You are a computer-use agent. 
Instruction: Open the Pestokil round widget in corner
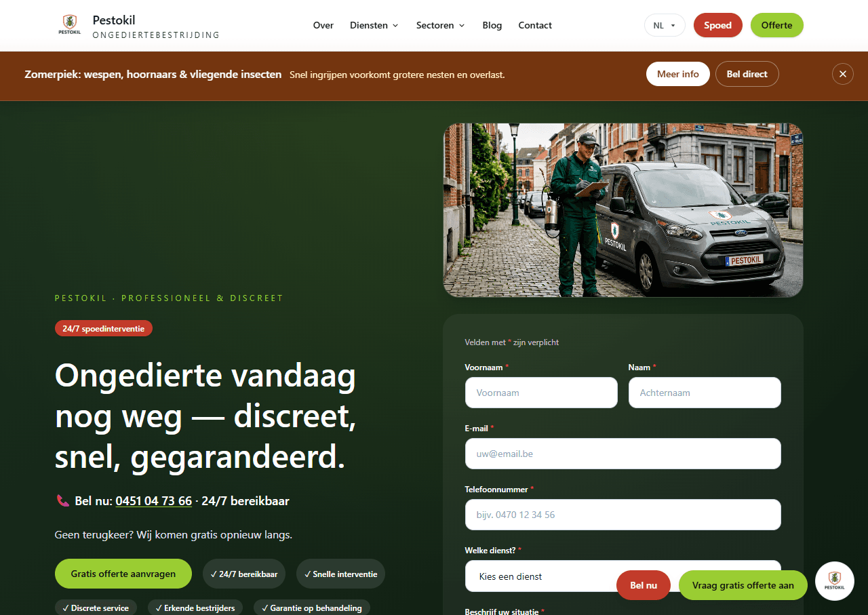(x=835, y=581)
